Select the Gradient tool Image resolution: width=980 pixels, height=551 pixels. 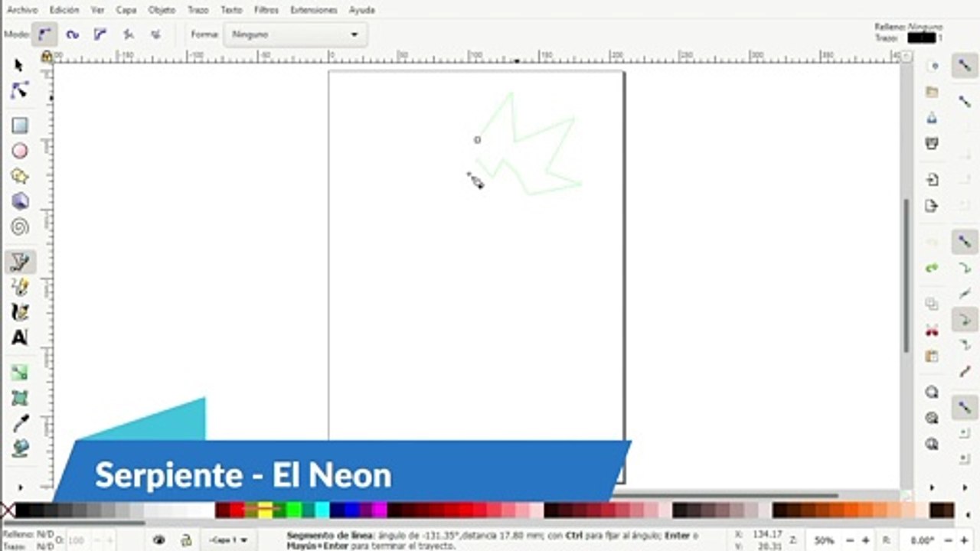[20, 373]
